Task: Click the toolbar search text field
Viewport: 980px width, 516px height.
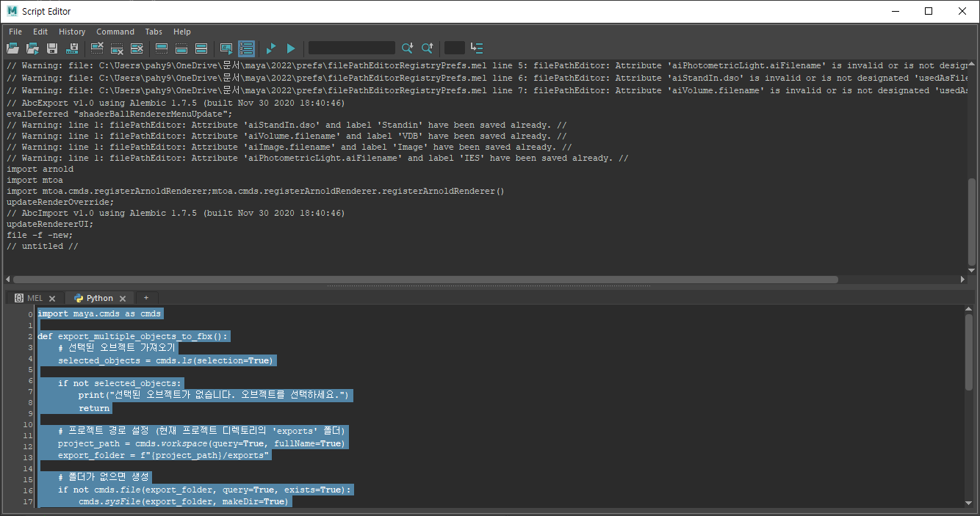Action: pos(352,48)
